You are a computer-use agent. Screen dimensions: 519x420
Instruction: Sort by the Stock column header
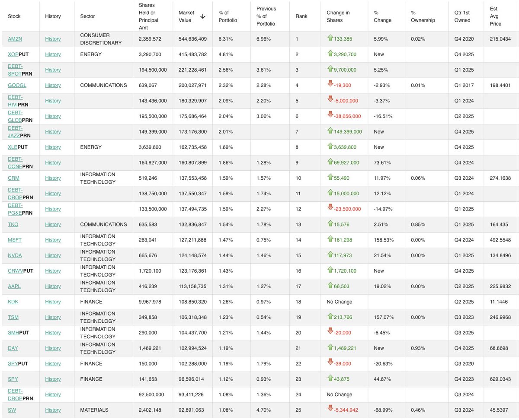tap(14, 16)
